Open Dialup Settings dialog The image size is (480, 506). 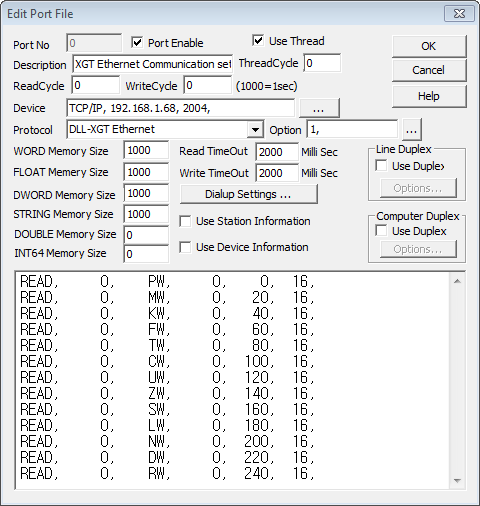coord(248,194)
